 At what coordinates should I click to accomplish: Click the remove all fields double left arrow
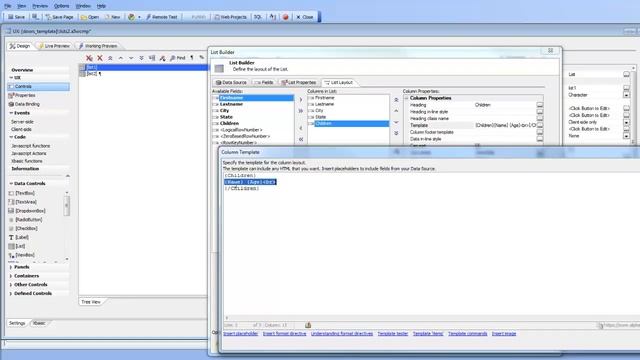(x=301, y=139)
